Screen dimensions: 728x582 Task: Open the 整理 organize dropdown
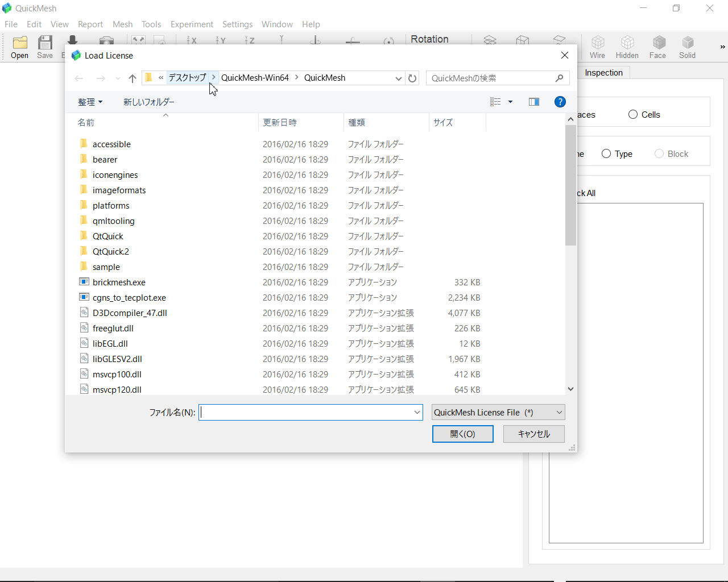[x=90, y=102]
